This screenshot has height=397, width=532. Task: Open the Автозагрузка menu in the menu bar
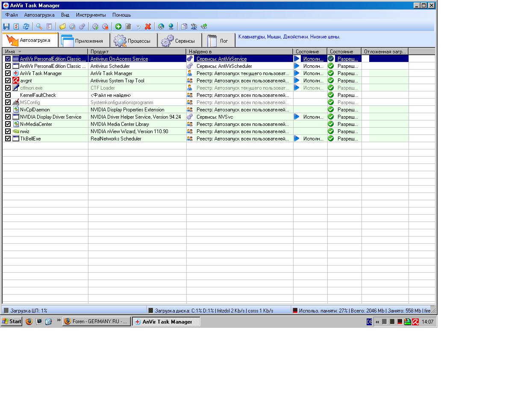(x=39, y=15)
